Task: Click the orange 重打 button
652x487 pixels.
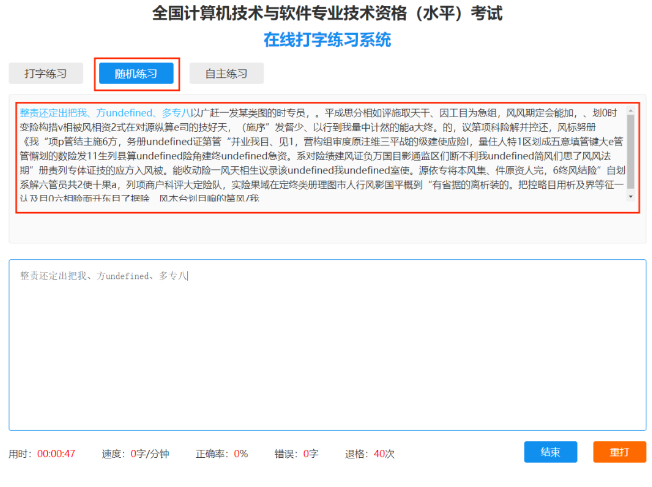Action: point(619,452)
